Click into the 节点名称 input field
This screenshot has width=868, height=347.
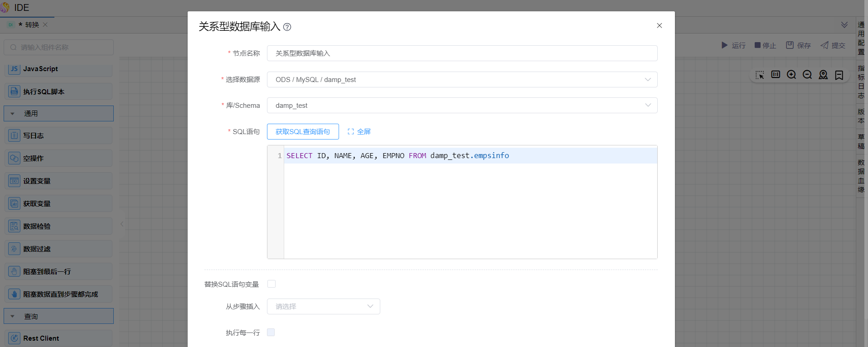pos(462,53)
